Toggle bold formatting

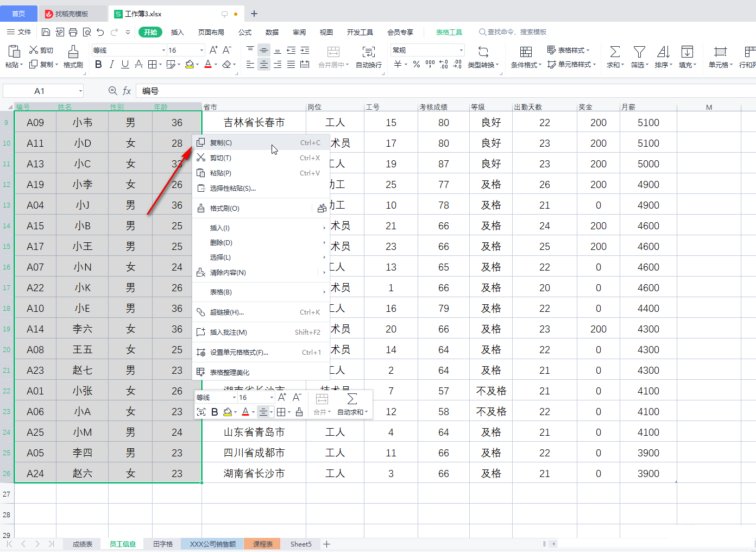98,64
